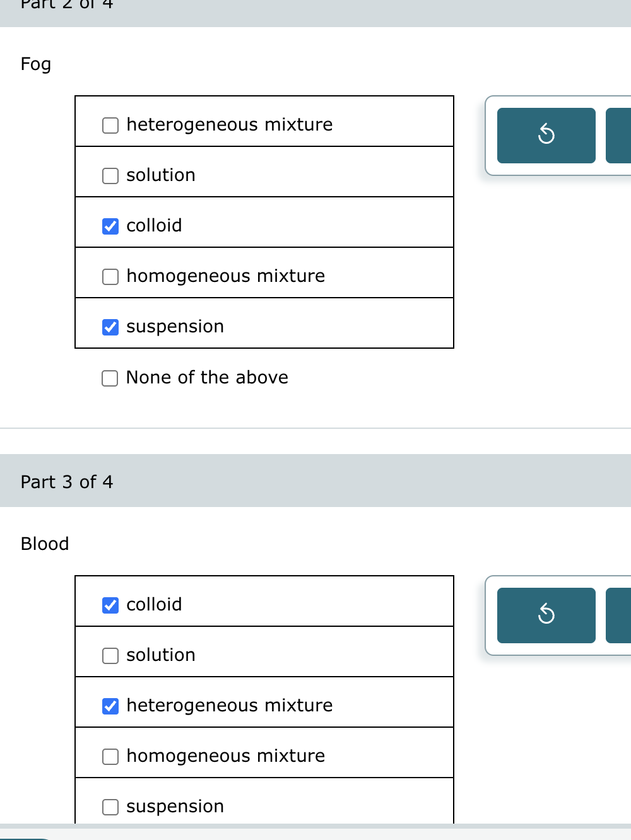Click the partially visible button beside Blood's reset icon

click(x=620, y=615)
